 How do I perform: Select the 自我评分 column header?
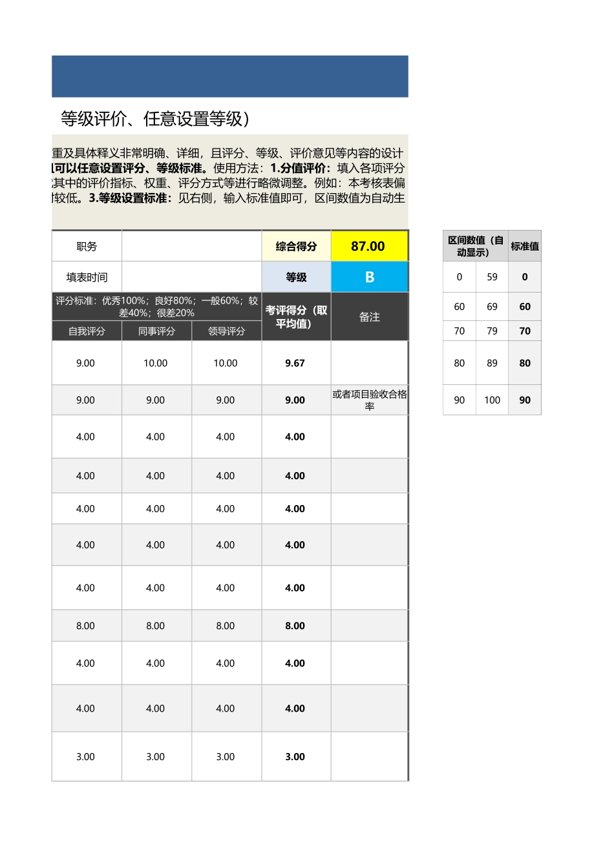click(87, 331)
